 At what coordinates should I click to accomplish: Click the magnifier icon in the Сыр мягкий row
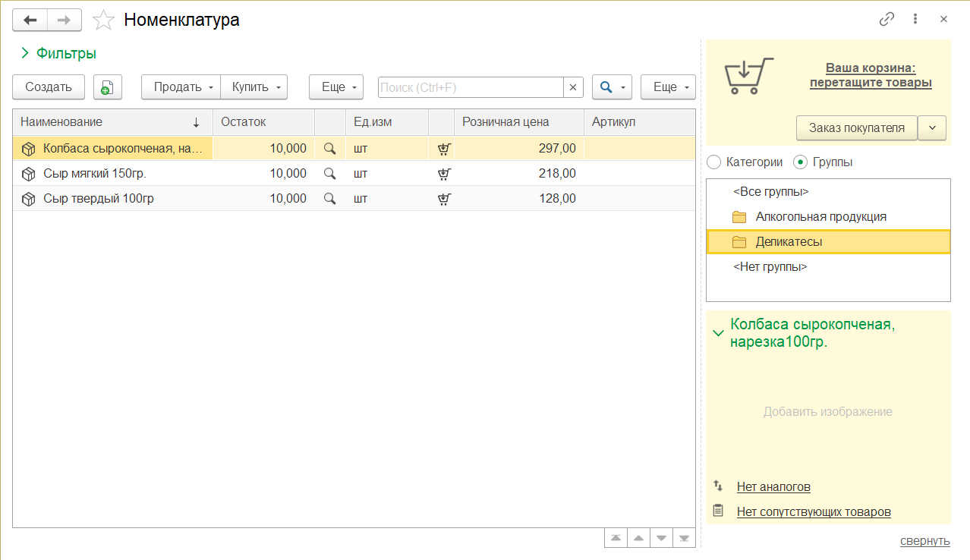(329, 174)
